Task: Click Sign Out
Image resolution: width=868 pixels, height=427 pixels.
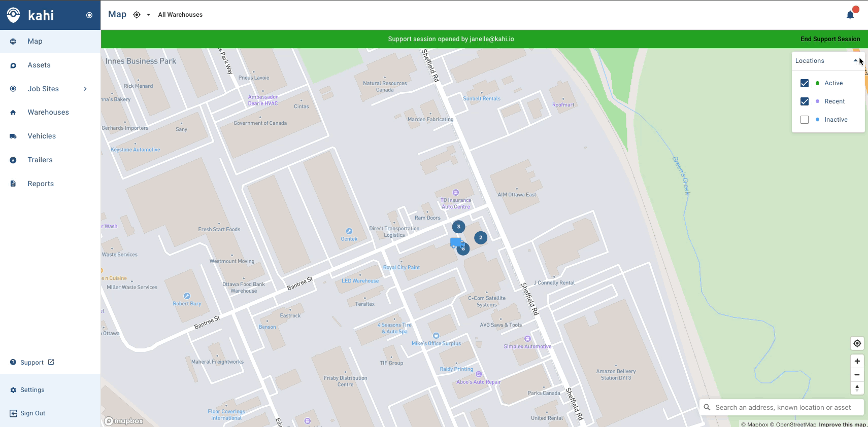Action: [33, 413]
